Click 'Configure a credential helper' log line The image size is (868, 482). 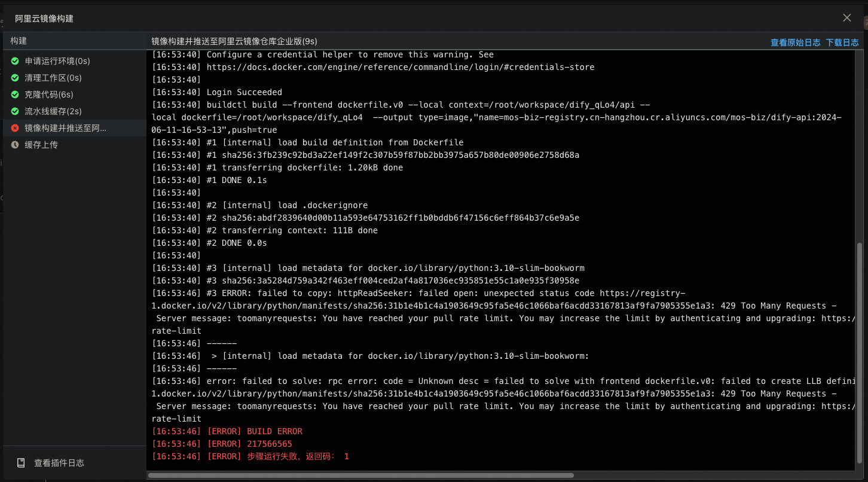[x=323, y=54]
